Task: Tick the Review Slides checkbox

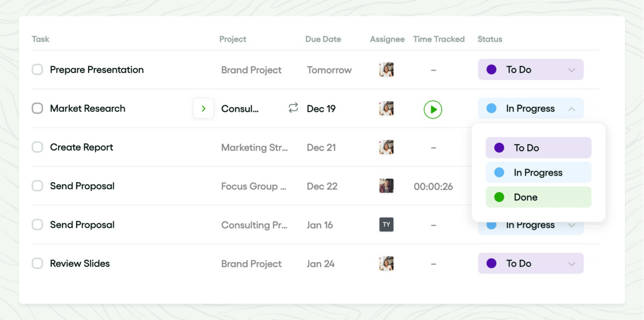Action: [37, 264]
